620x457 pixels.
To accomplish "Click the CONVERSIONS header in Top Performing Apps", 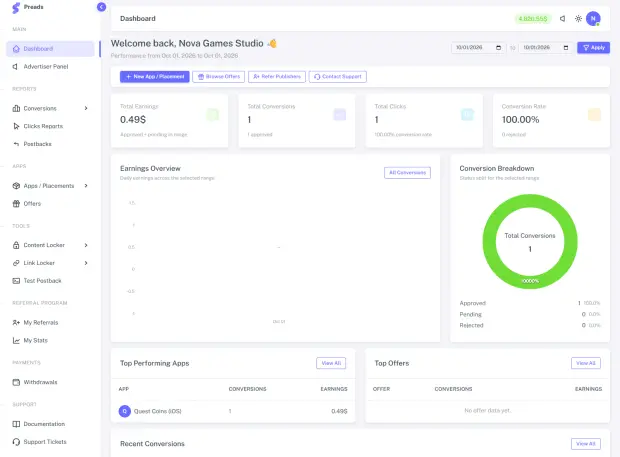I will coord(248,389).
